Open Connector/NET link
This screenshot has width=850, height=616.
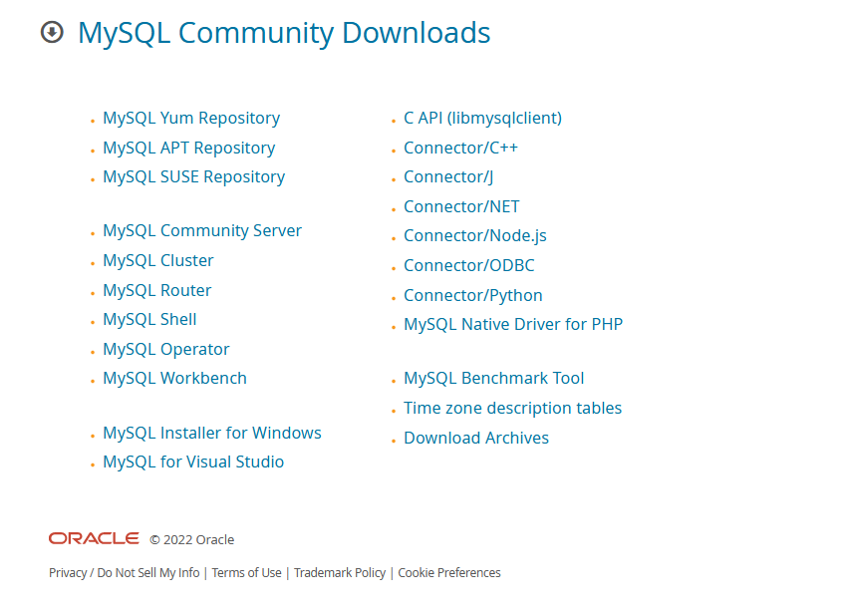point(461,206)
